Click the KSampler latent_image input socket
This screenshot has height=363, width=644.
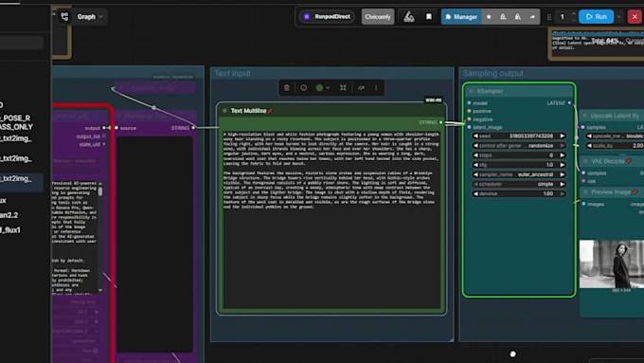(470, 127)
